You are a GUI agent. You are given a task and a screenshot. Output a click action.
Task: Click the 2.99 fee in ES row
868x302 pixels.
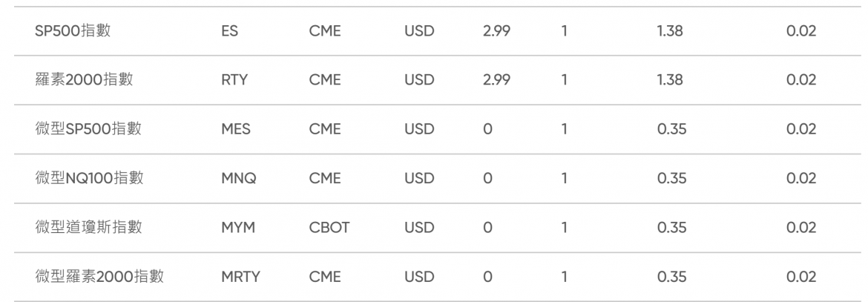point(496,32)
